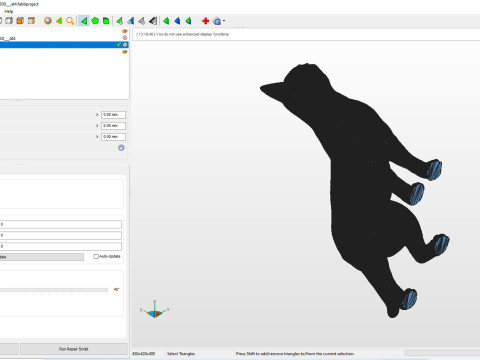Click the middle wide numeric input box

pos(61,235)
